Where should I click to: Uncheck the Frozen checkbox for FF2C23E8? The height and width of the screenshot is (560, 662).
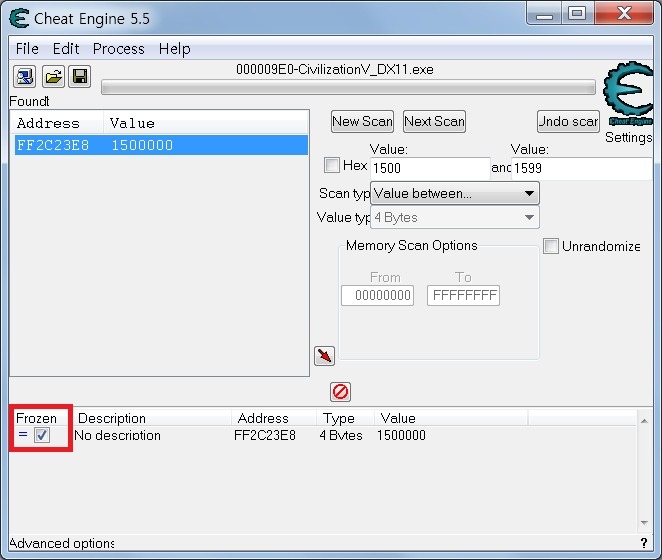coord(42,435)
